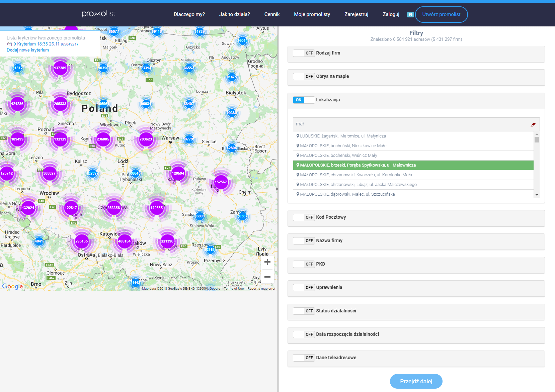Click the eraser icon to clear location search

(533, 124)
